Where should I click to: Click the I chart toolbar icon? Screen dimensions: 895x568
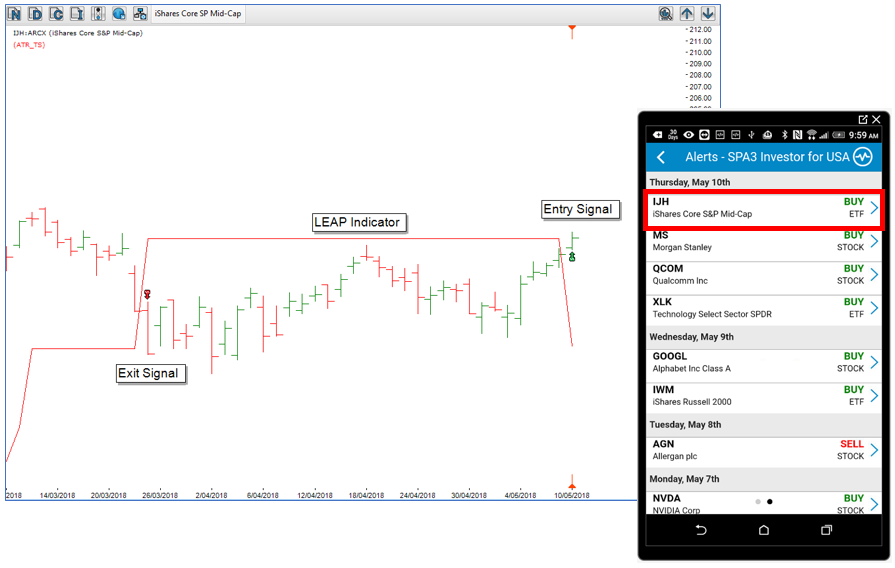click(77, 14)
